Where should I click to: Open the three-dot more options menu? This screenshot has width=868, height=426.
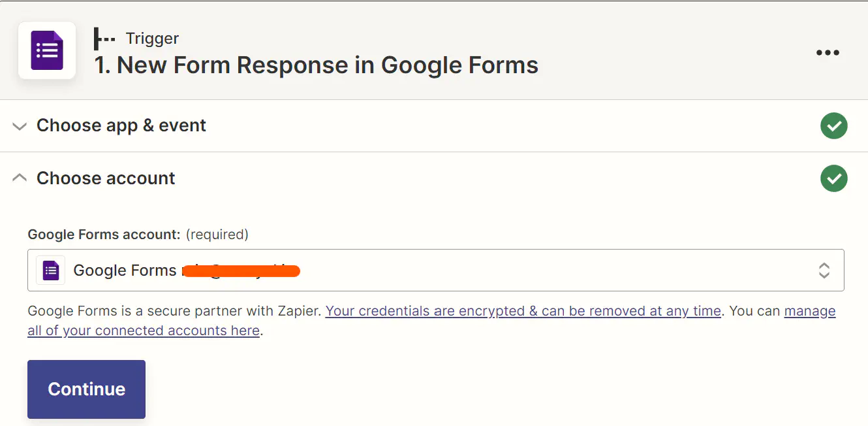click(x=828, y=52)
